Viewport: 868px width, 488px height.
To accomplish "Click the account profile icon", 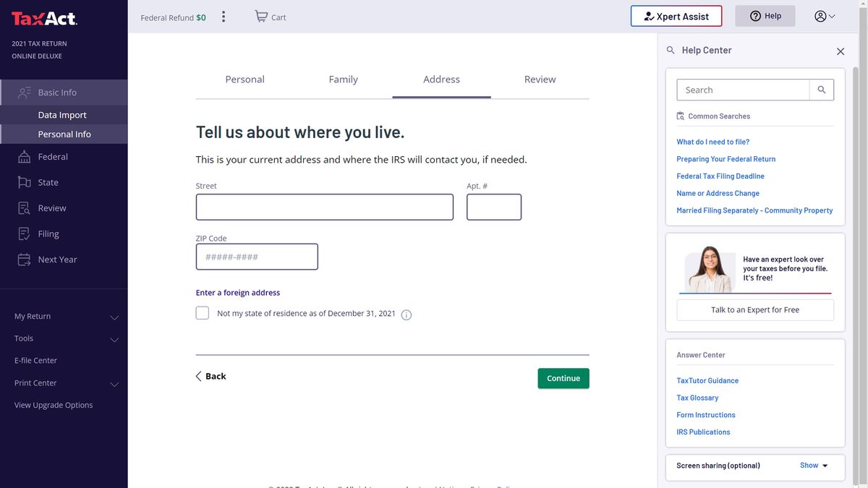I will pyautogui.click(x=819, y=15).
